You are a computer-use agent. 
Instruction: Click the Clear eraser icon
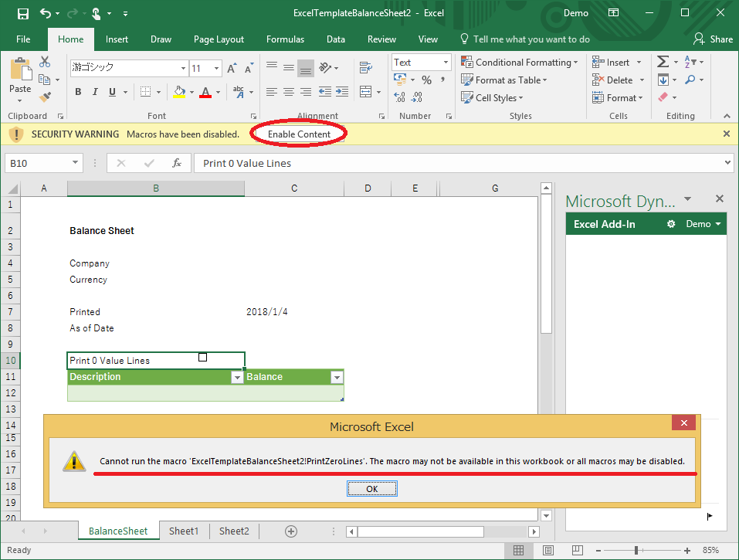(663, 97)
